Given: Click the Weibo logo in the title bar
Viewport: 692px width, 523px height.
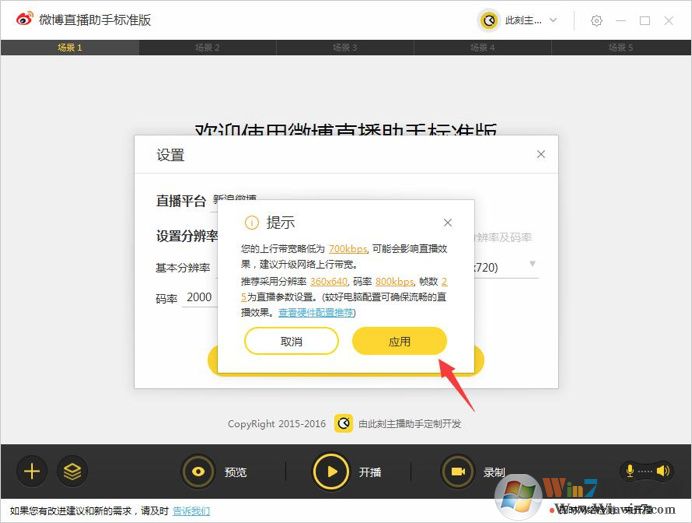Looking at the screenshot, I should pyautogui.click(x=25, y=19).
